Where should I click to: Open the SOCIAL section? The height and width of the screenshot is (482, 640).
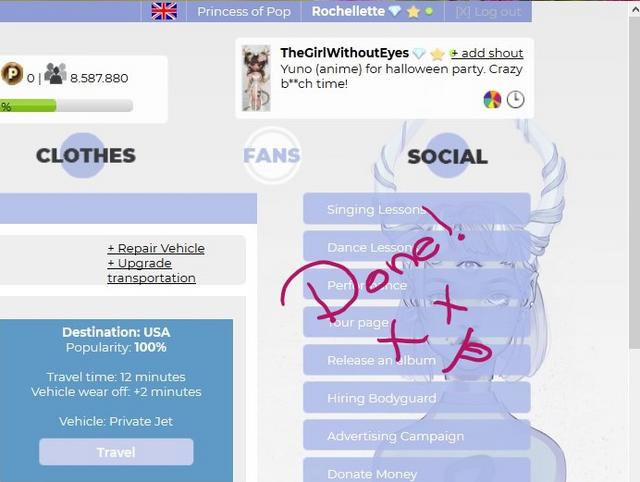click(x=448, y=156)
